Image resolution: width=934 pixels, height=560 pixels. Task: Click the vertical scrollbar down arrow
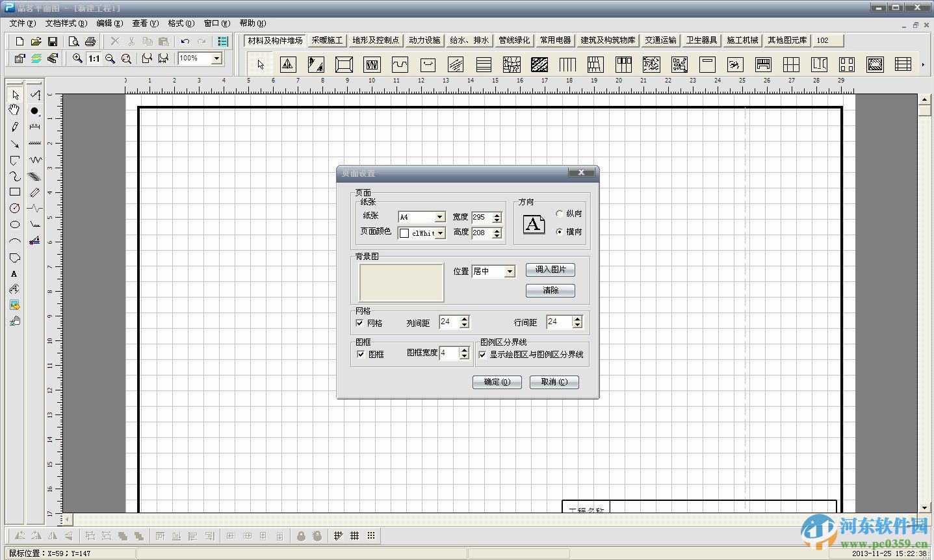coord(926,507)
